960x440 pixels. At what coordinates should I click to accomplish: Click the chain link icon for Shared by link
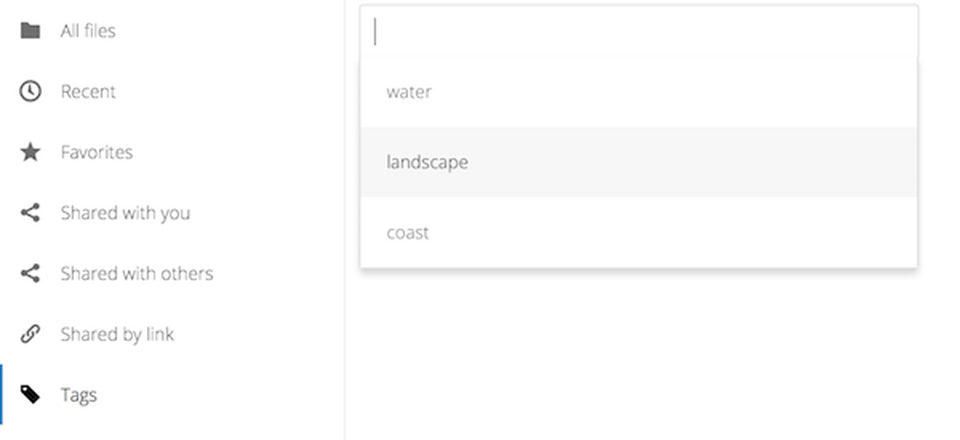click(x=30, y=334)
